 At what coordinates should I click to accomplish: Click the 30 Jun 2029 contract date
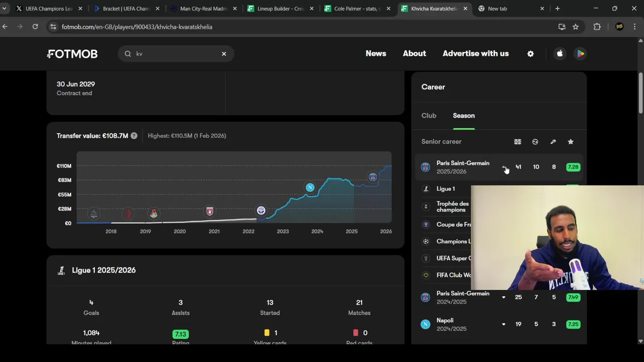pos(75,84)
